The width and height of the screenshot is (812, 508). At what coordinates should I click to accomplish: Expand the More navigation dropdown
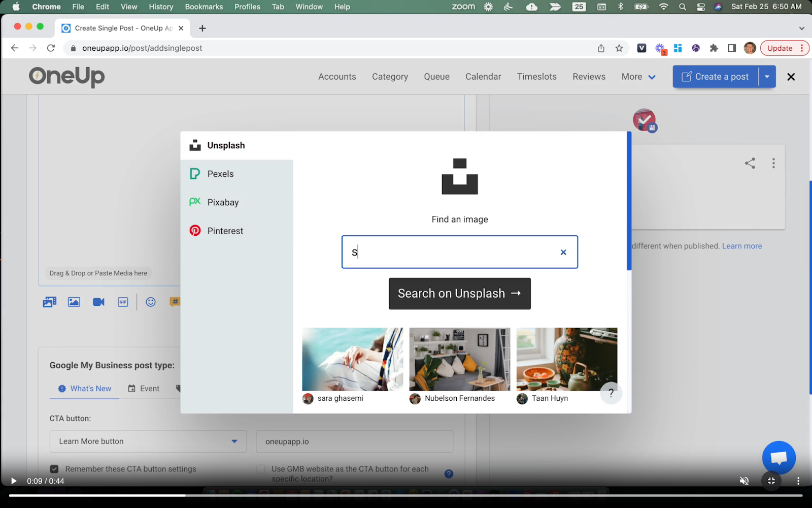point(638,77)
